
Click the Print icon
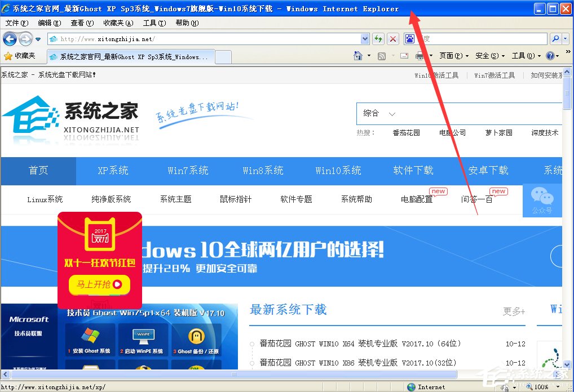coord(420,56)
